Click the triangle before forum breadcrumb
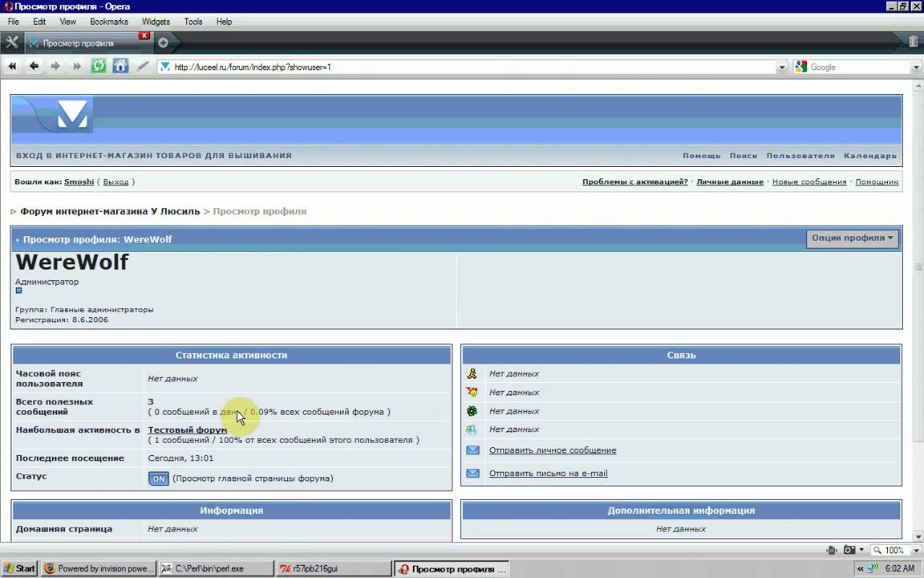Viewport: 924px width, 578px height. 14,211
